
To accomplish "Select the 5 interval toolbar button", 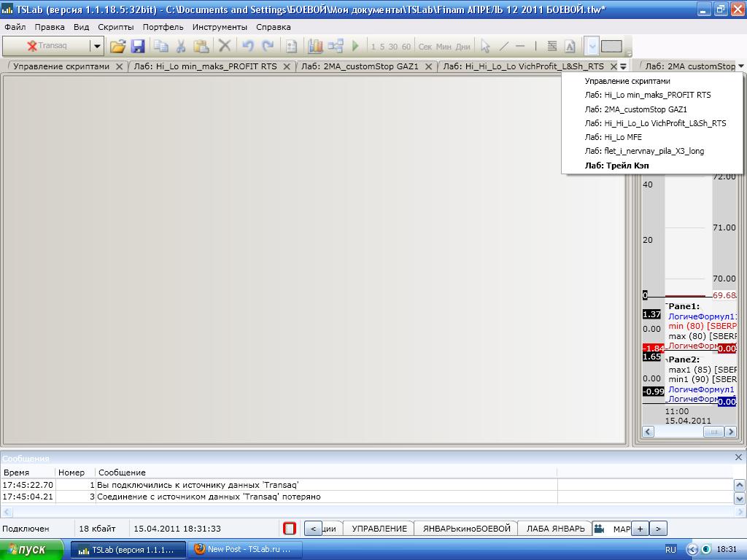I will point(382,47).
